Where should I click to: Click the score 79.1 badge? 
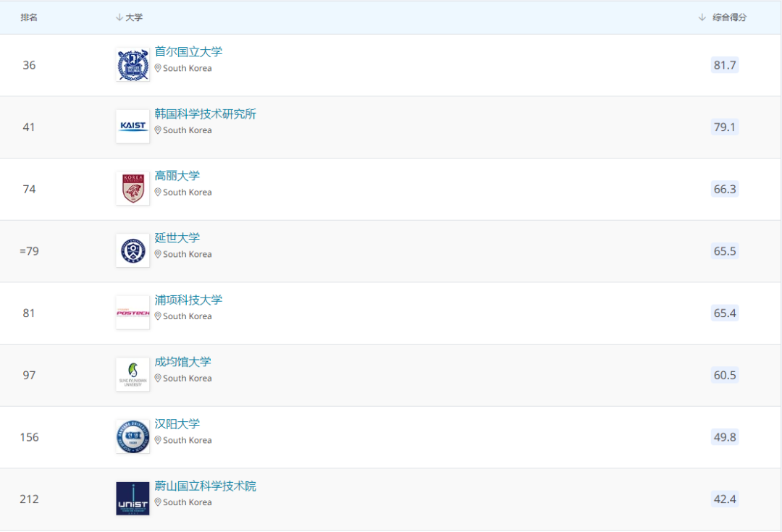(725, 127)
